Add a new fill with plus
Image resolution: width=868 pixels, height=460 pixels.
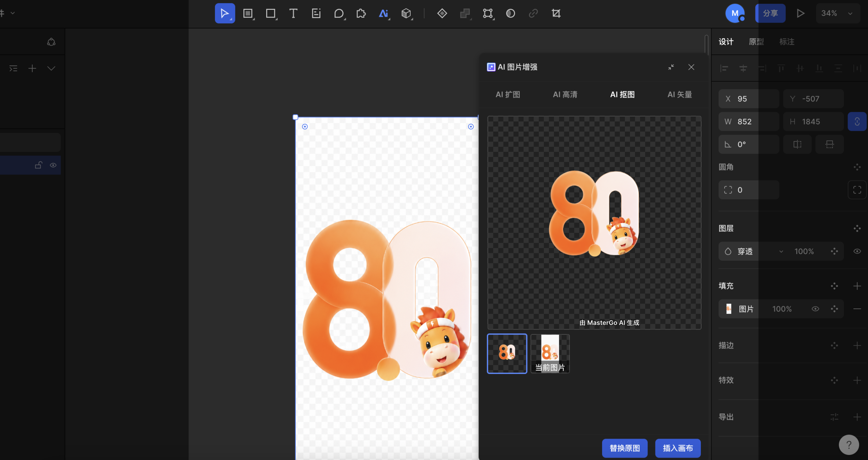coord(857,286)
